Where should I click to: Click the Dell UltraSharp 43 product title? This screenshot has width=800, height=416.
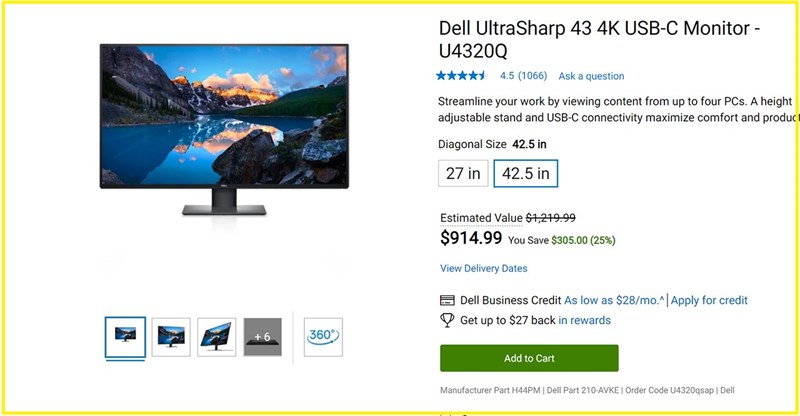coord(599,39)
